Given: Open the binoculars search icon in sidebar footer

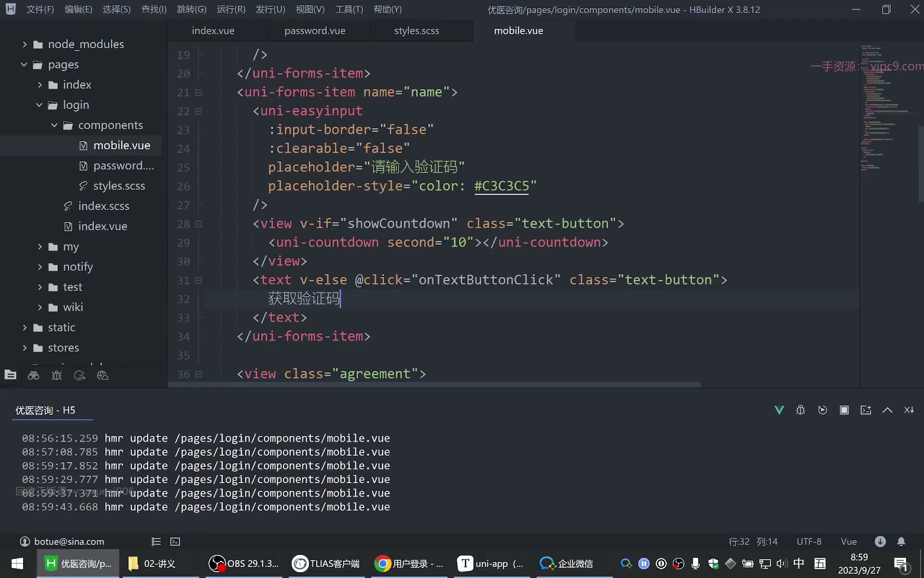Looking at the screenshot, I should pos(34,376).
